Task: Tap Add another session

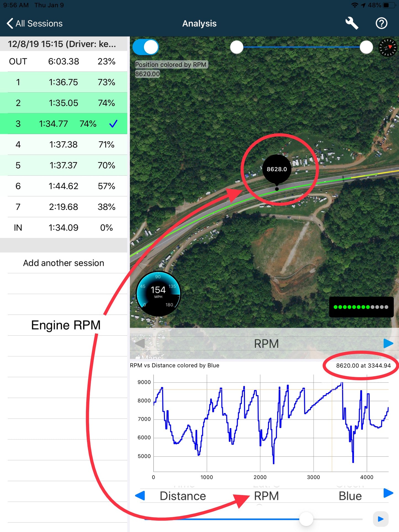Action: [64, 263]
